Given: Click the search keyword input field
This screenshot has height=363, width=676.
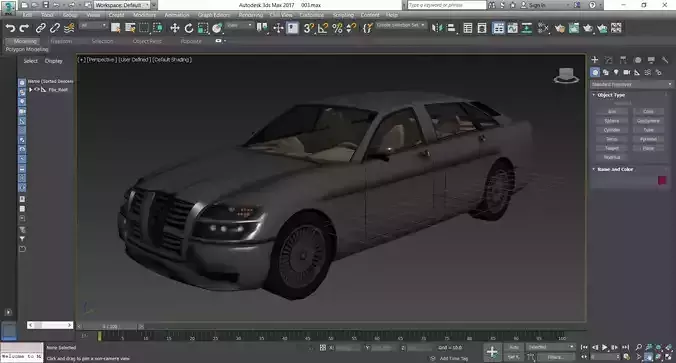Looking at the screenshot, I should pos(447,5).
